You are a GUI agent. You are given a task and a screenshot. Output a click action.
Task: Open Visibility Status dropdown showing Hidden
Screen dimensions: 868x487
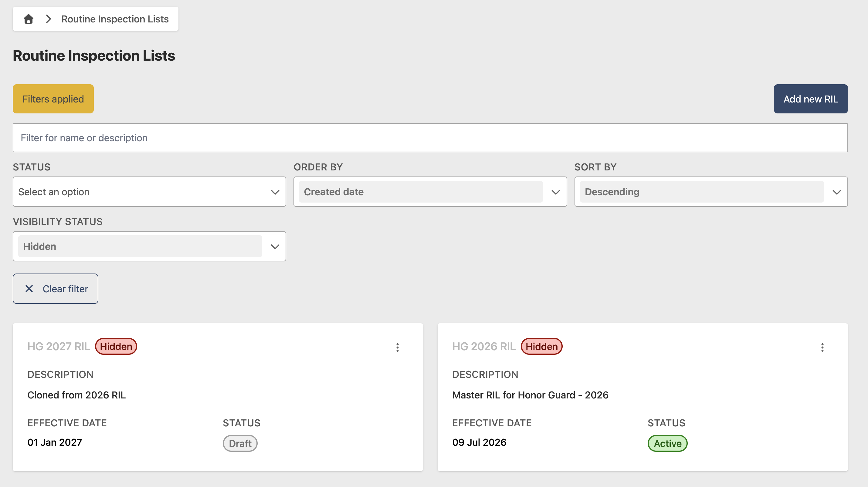click(149, 246)
